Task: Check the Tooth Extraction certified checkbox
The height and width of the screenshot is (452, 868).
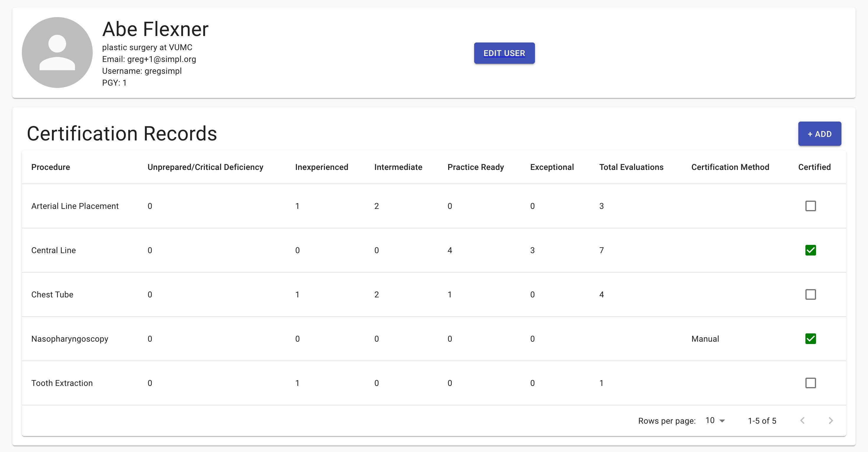Action: click(810, 383)
